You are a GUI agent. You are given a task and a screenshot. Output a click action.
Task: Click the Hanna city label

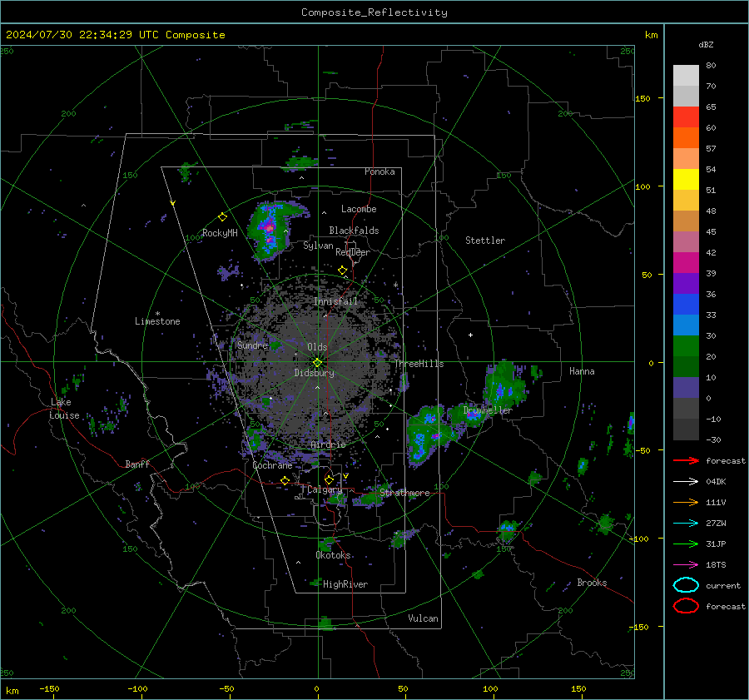(x=582, y=371)
